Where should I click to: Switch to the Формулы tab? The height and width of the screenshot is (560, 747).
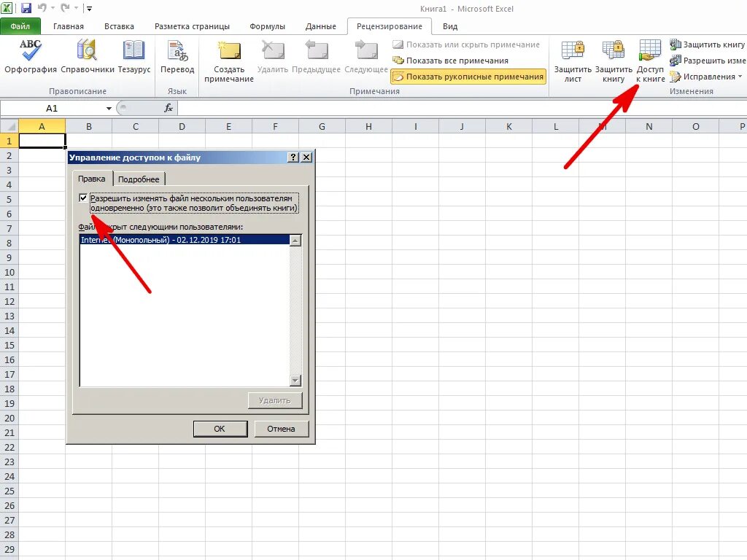[267, 27]
